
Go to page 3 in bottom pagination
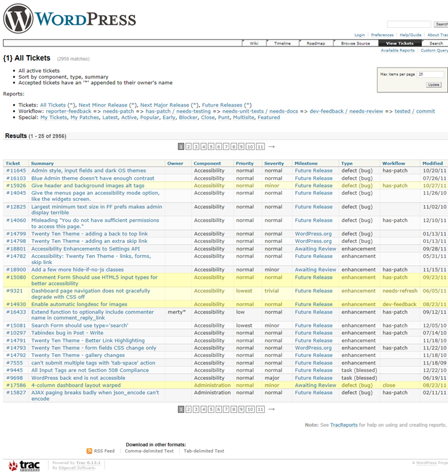pyautogui.click(x=196, y=410)
